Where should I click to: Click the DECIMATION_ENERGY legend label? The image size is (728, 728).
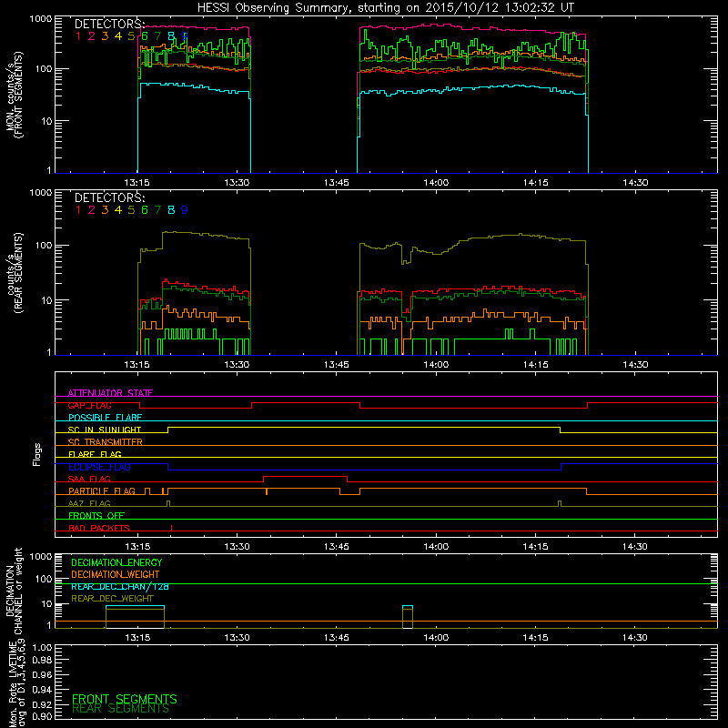point(116,562)
